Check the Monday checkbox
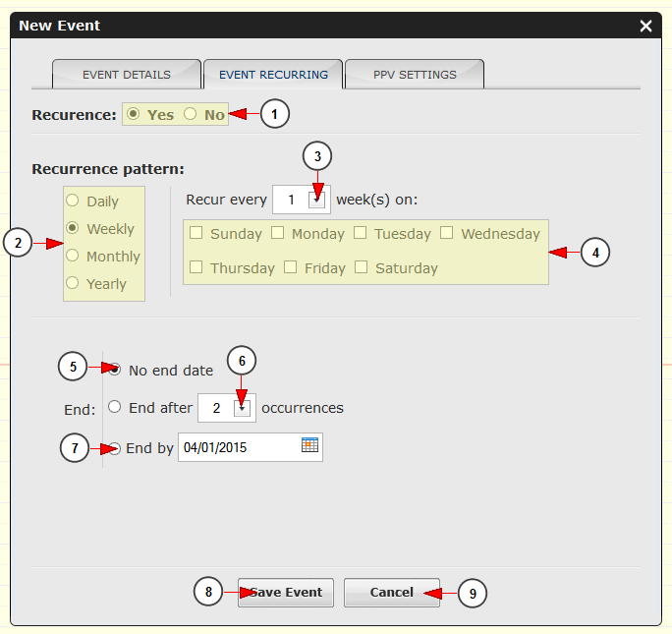The height and width of the screenshot is (634, 672). pyautogui.click(x=277, y=233)
